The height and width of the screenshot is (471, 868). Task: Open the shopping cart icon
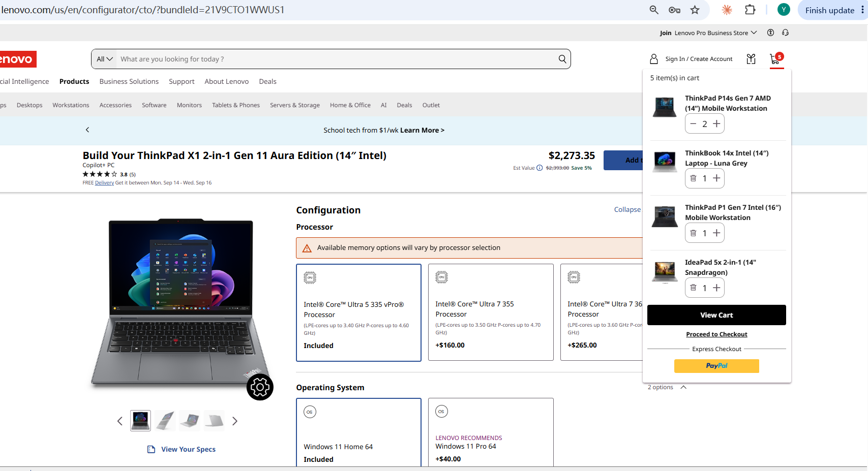[x=776, y=59]
